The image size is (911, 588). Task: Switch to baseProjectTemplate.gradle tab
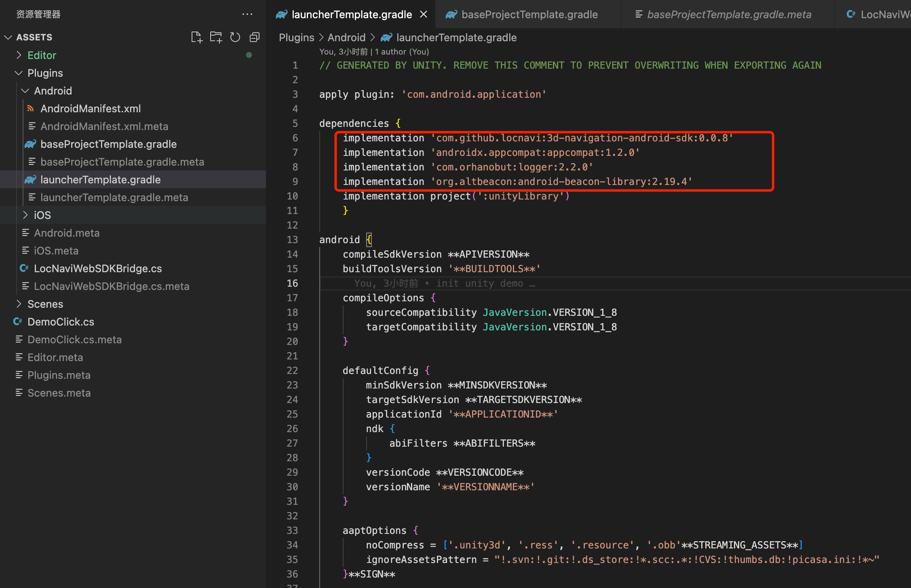[529, 15]
